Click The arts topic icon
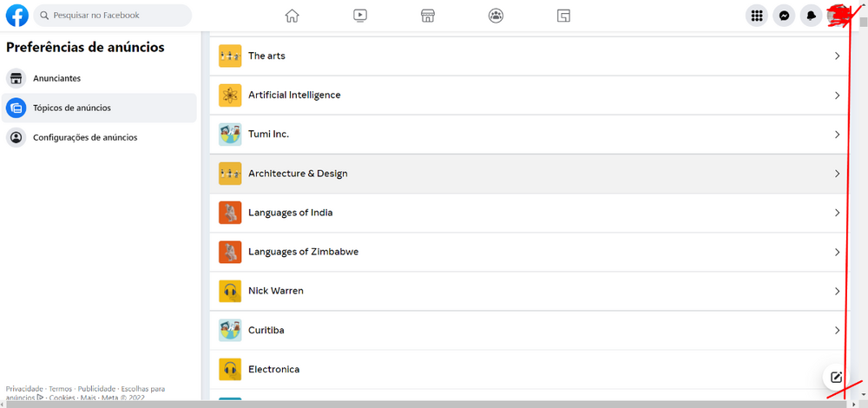This screenshot has height=408, width=868. (230, 56)
